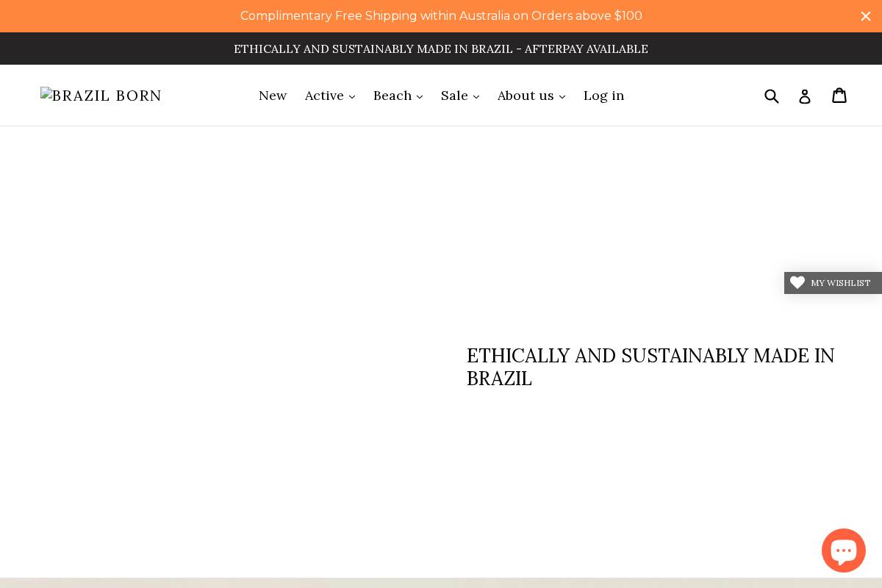The height and width of the screenshot is (588, 882).
Task: Open the Shopify chat bubble
Action: coord(844,550)
